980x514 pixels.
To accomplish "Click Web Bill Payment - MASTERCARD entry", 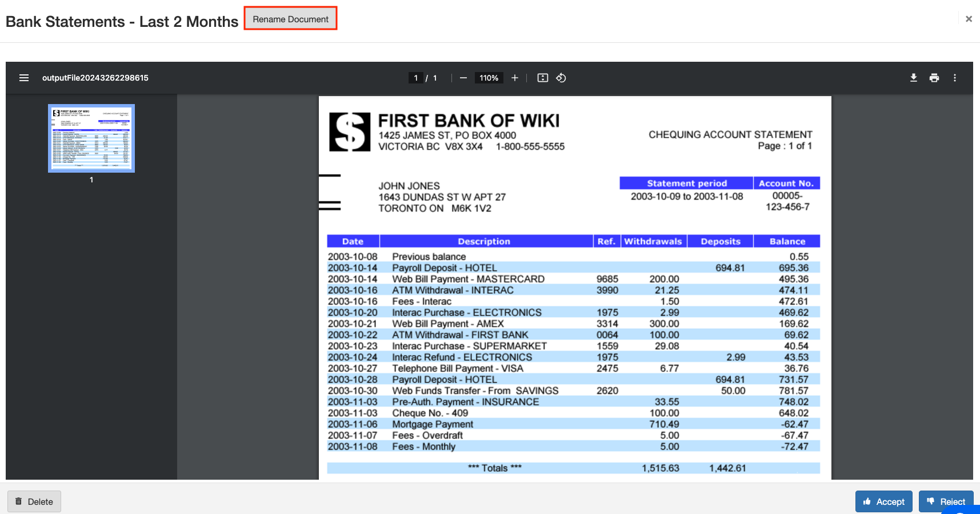I will point(468,279).
